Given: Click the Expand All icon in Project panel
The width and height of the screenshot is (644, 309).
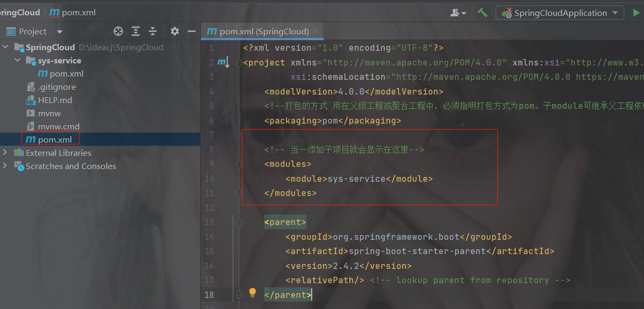Looking at the screenshot, I should pos(136,31).
